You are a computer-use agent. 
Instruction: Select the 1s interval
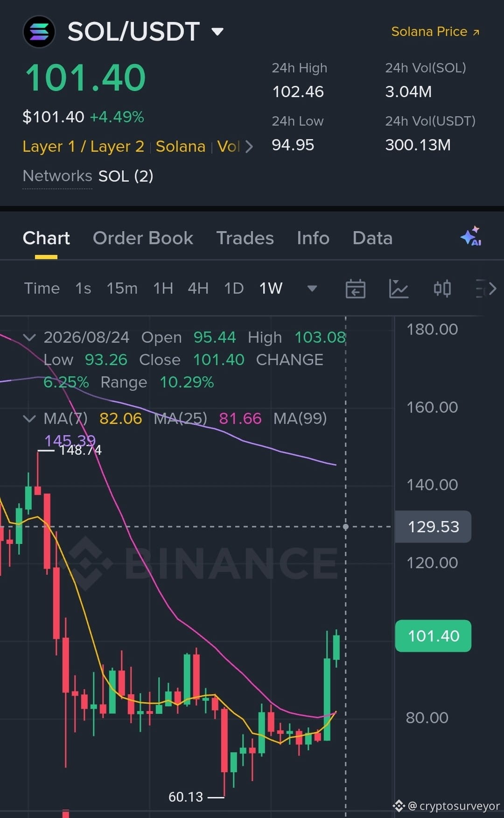[83, 289]
